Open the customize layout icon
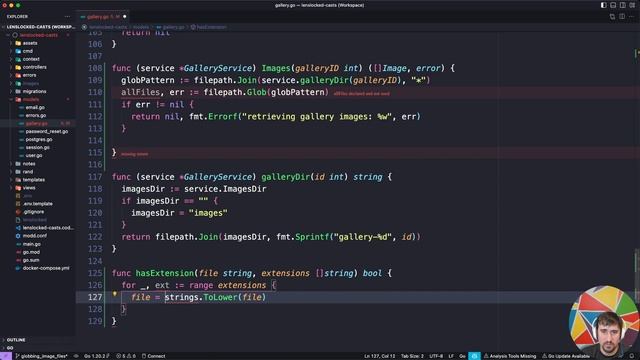The width and height of the screenshot is (640, 360). coord(632,5)
